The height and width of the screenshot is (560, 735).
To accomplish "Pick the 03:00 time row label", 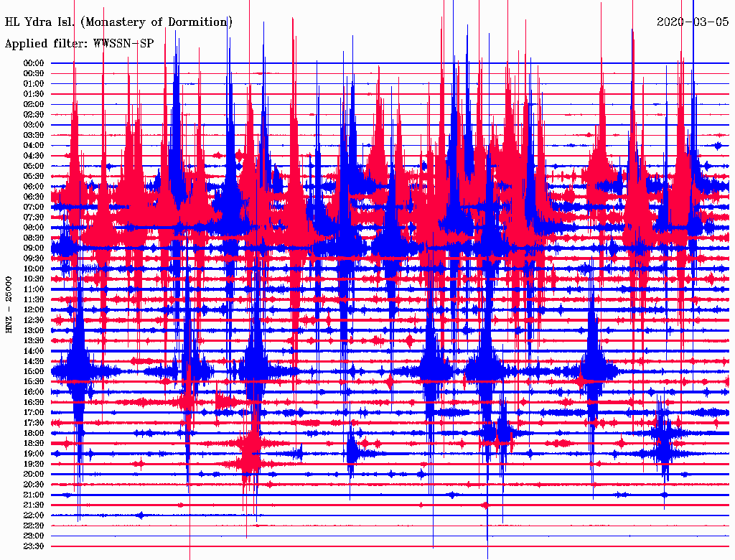I will pyautogui.click(x=34, y=125).
